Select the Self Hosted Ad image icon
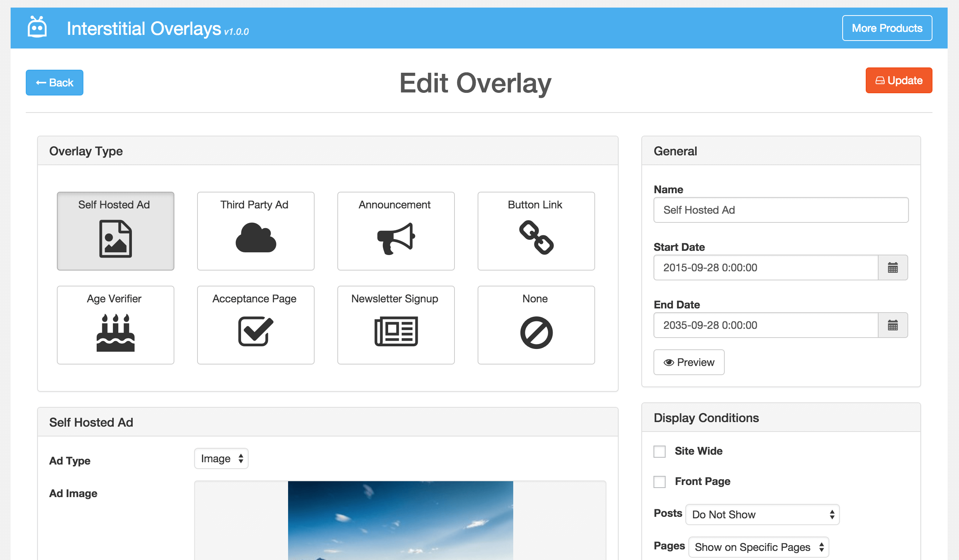 [115, 239]
